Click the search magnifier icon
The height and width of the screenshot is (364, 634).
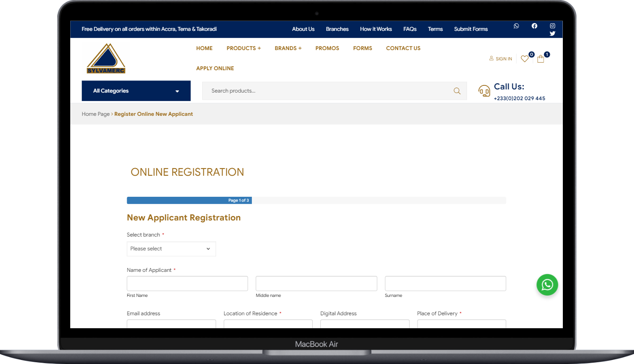(x=457, y=91)
